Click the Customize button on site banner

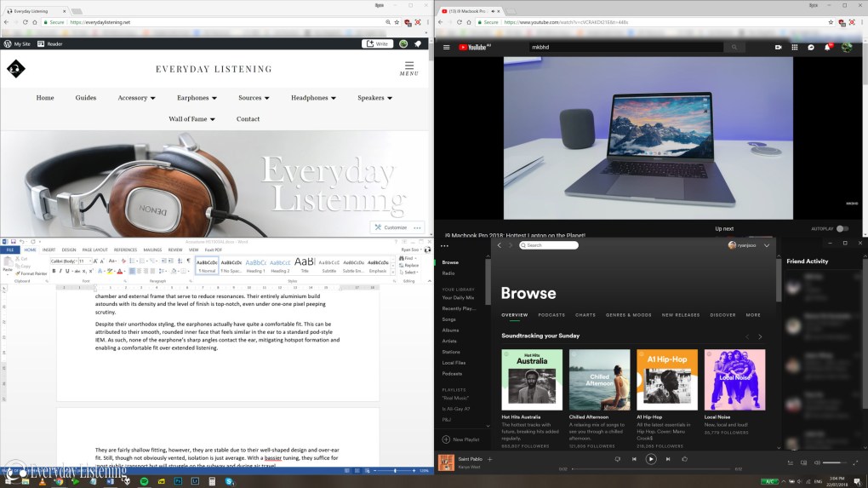[x=391, y=227]
